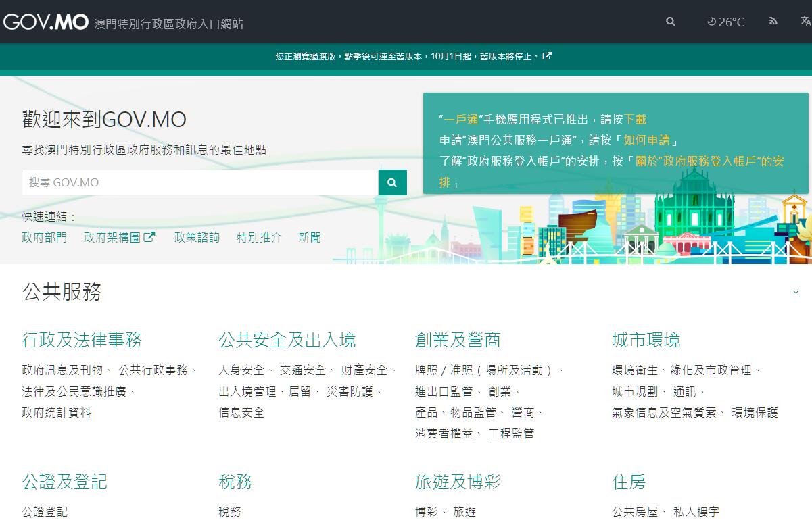The image size is (812, 529).
Task: Open the 城市環境 category heading
Action: pos(646,340)
